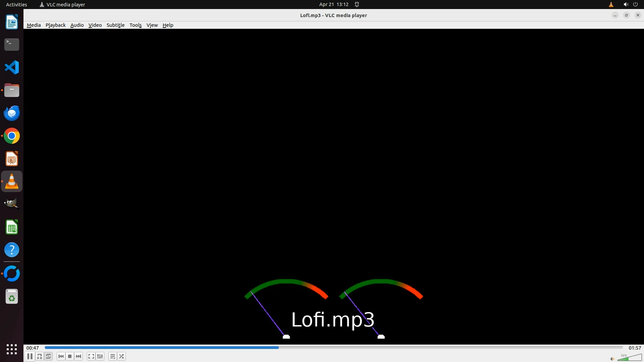Image resolution: width=644 pixels, height=362 pixels.
Task: Expand the View menu
Action: click(152, 25)
